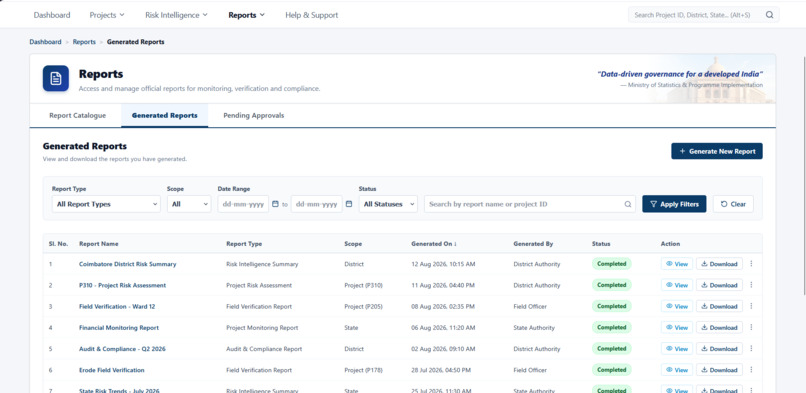The width and height of the screenshot is (806, 393).
Task: Open more options for P310 Project Risk Assessment
Action: tap(751, 285)
